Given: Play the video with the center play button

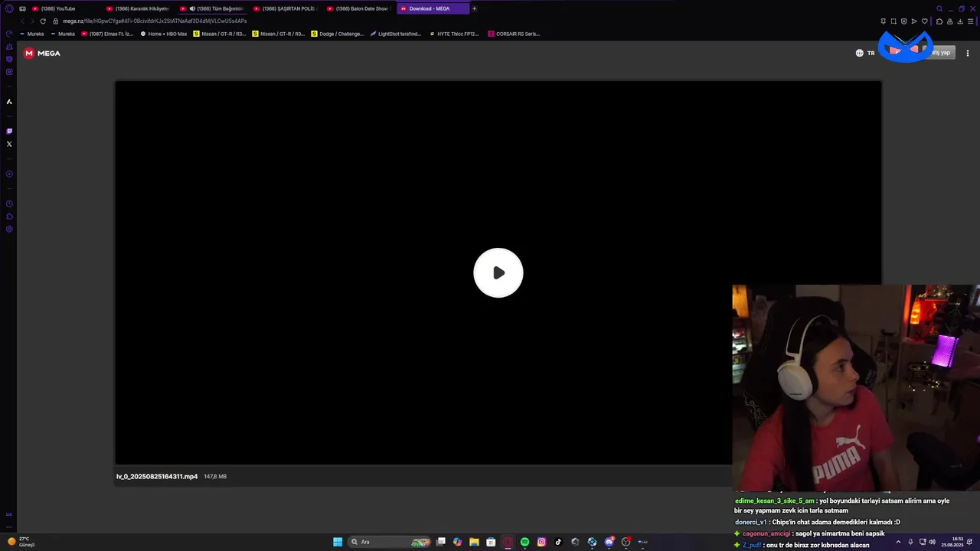Looking at the screenshot, I should pyautogui.click(x=498, y=272).
